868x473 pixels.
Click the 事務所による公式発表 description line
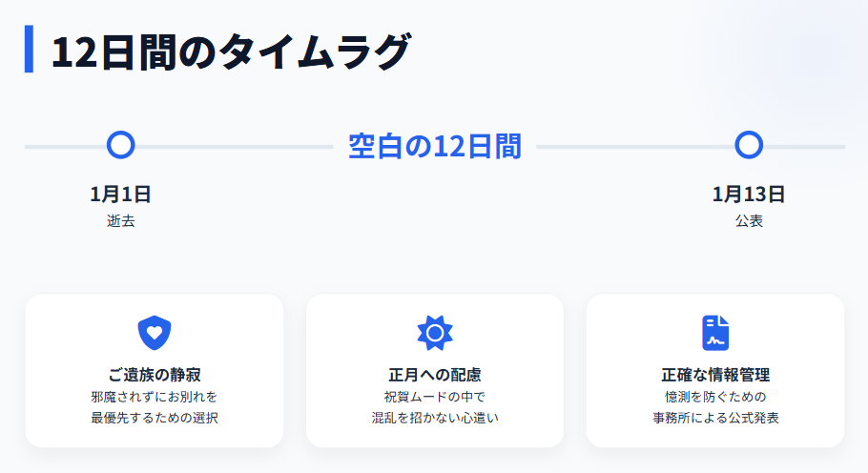click(715, 418)
